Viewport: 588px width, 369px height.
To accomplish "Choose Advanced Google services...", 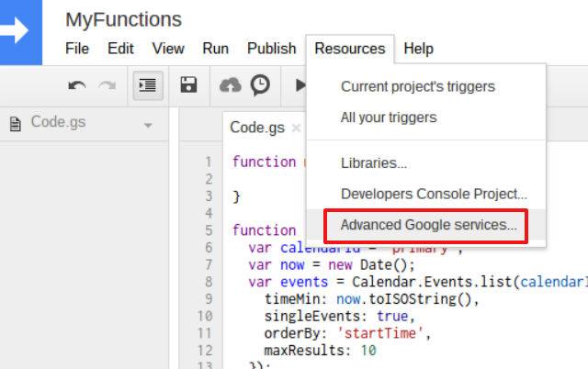I will (426, 225).
